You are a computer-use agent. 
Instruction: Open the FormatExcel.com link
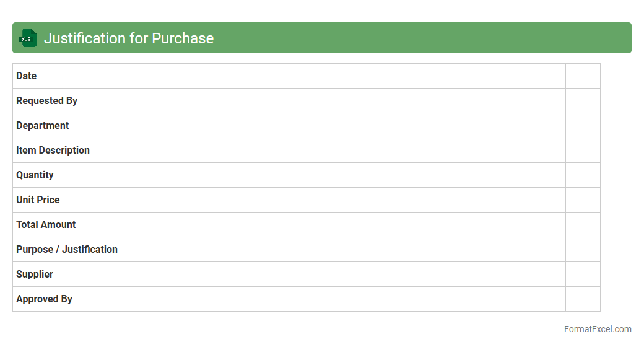(x=598, y=329)
